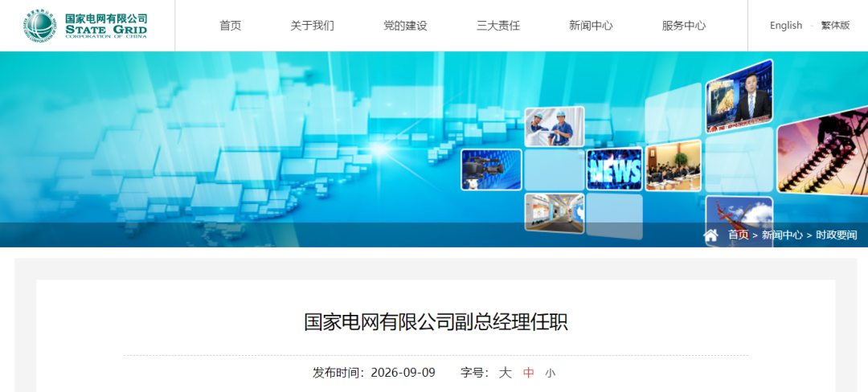Set font size to 小
Viewport: 868px width, 392px height.
pos(550,374)
